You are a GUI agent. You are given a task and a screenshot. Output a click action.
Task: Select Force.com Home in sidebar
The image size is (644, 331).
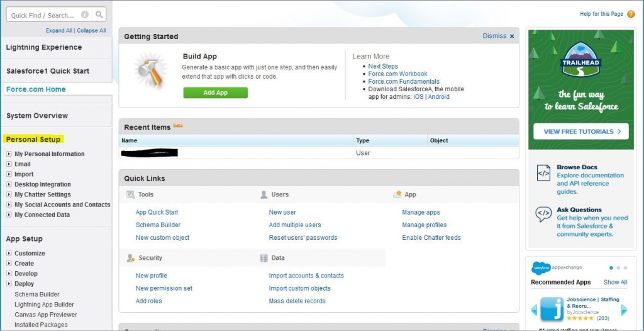point(36,89)
